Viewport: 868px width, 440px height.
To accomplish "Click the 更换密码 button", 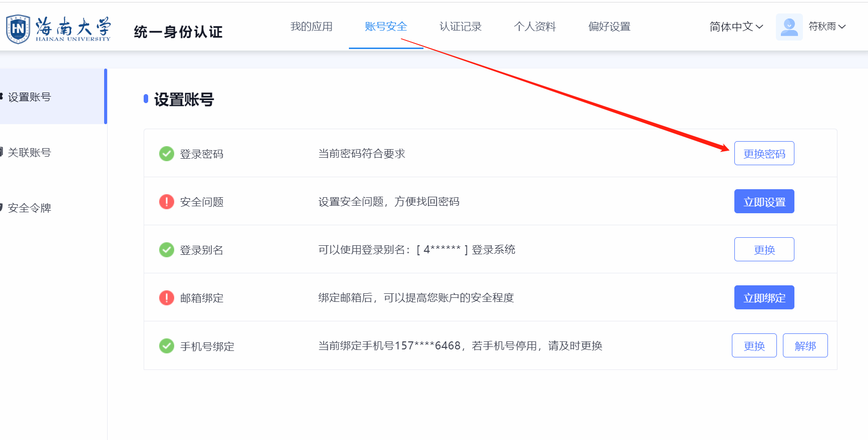I will 764,153.
